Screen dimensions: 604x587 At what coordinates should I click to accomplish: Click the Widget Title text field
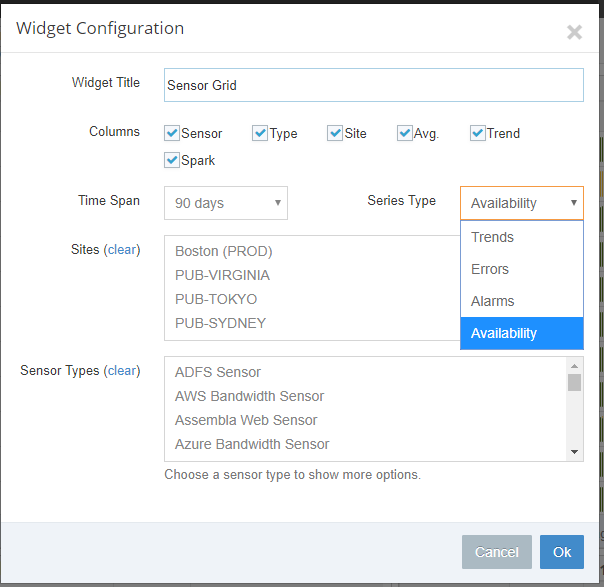[x=374, y=85]
